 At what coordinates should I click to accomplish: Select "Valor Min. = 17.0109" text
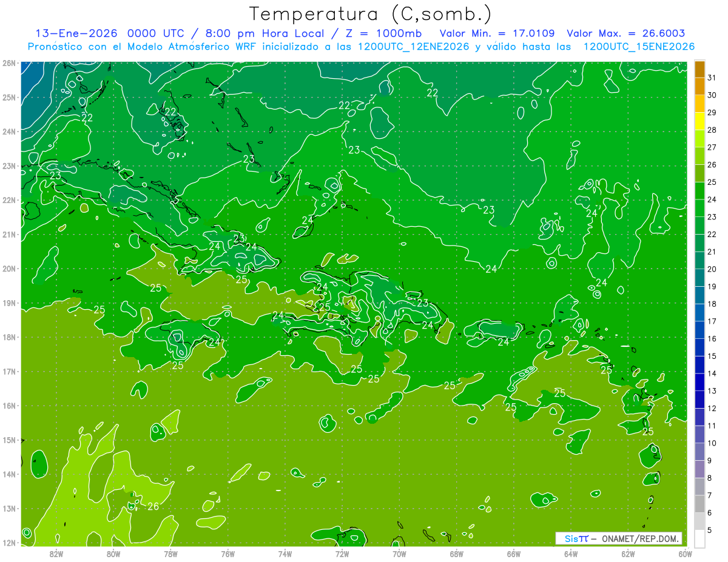click(497, 33)
